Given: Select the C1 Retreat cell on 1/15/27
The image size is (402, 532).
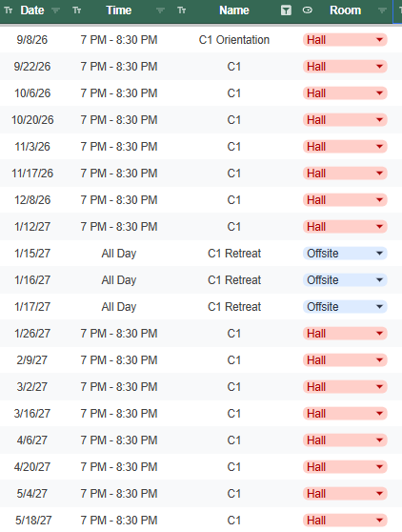Looking at the screenshot, I should click(x=234, y=254).
